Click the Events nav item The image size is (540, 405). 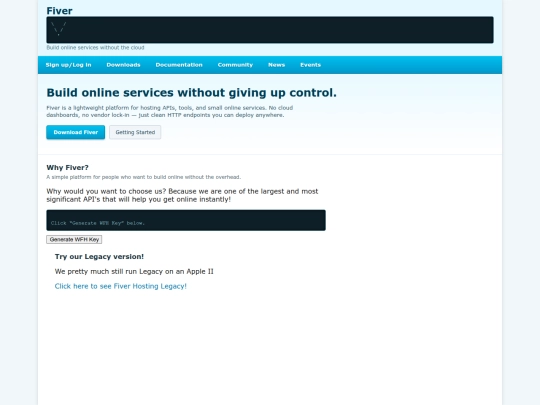pyautogui.click(x=310, y=65)
